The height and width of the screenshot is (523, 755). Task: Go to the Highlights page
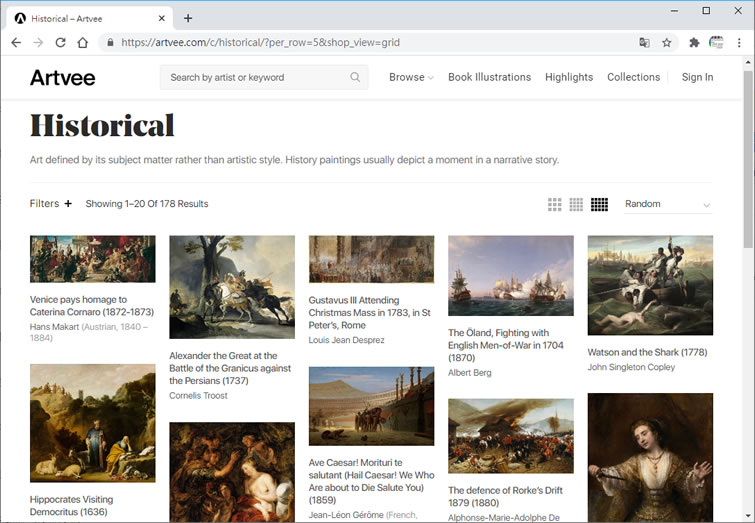click(569, 77)
